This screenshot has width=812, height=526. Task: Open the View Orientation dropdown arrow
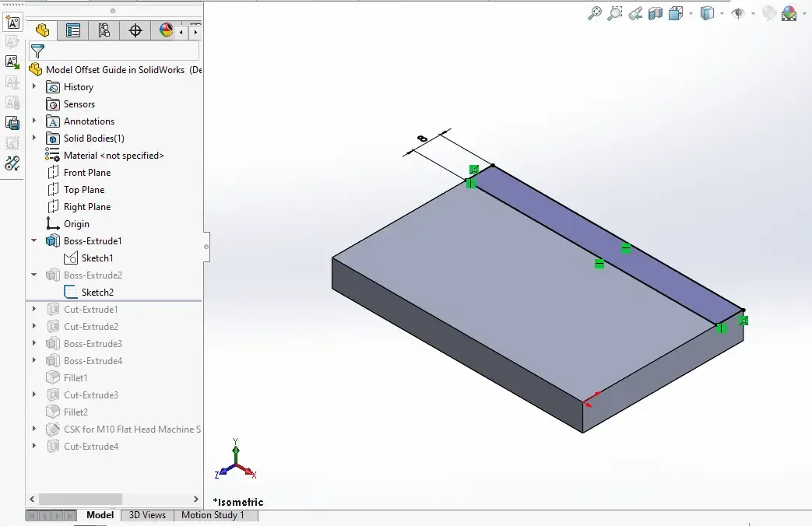coord(690,13)
